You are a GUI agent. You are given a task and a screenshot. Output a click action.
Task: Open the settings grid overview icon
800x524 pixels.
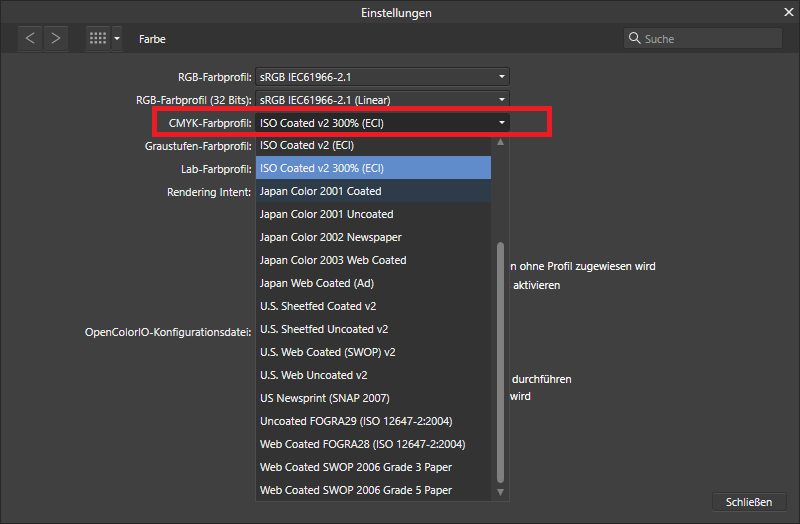98,38
